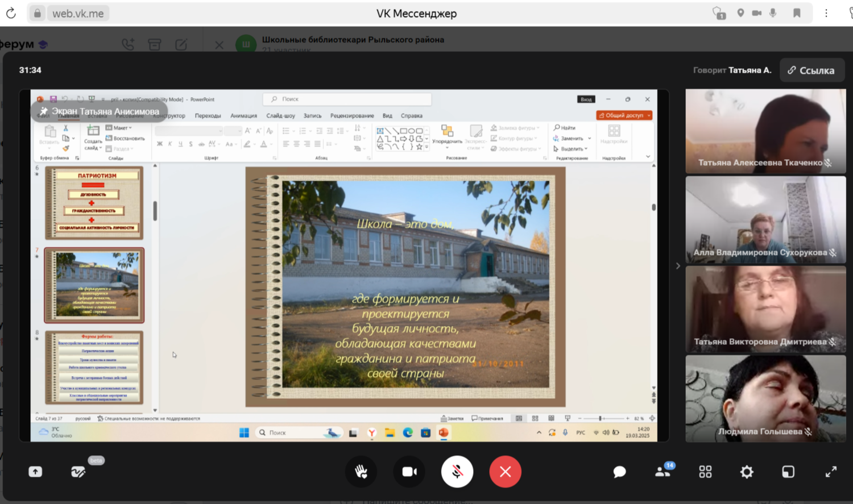Adjust the PowerPoint zoom slider

[600, 418]
